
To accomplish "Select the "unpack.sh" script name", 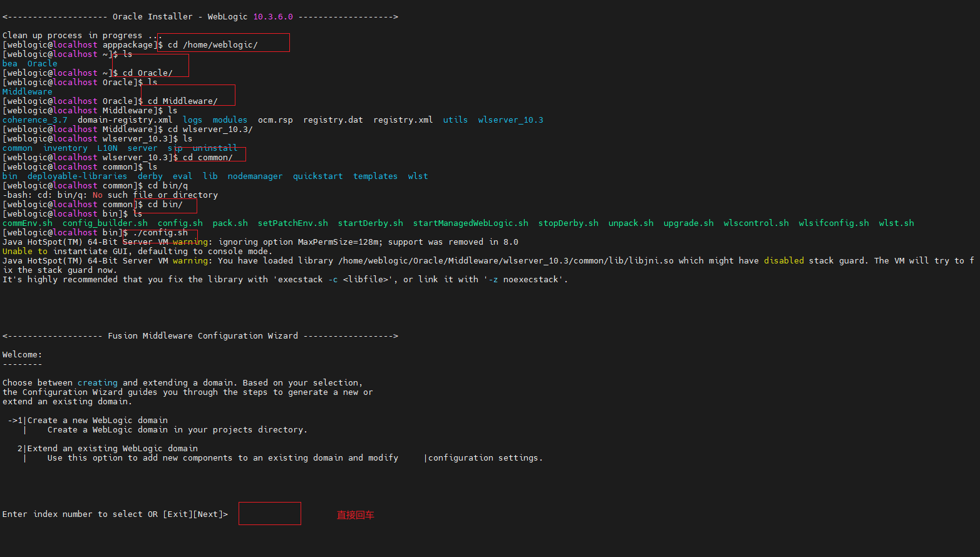I will click(x=631, y=223).
